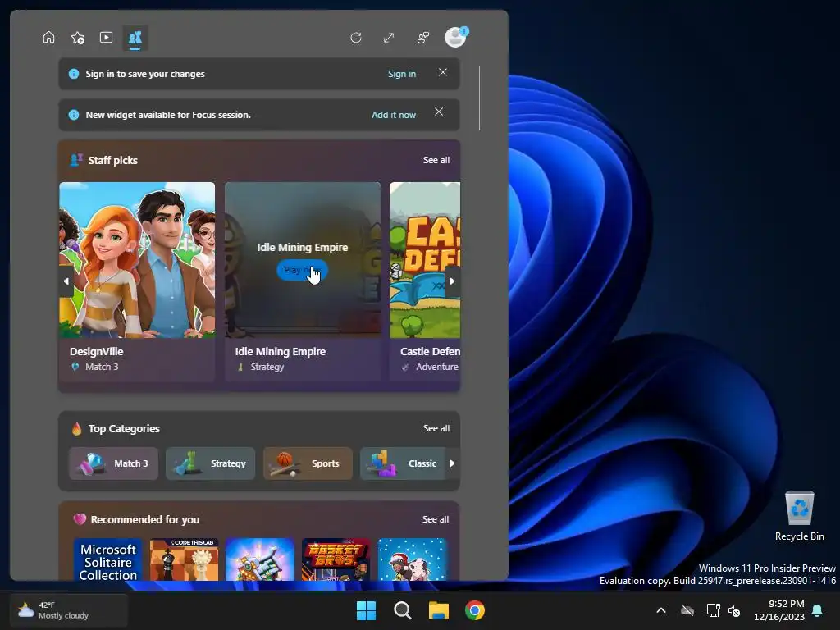The height and width of the screenshot is (630, 840).
Task: Expand widgets panel to full view
Action: click(389, 38)
